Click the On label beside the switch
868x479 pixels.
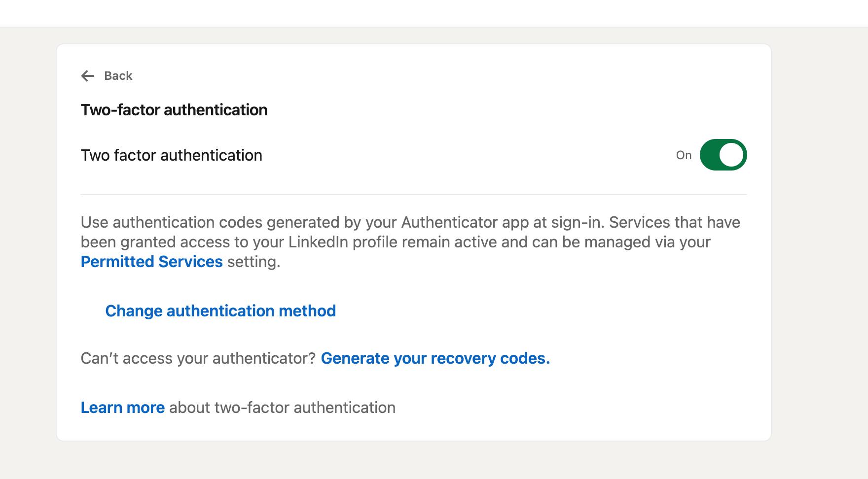684,155
